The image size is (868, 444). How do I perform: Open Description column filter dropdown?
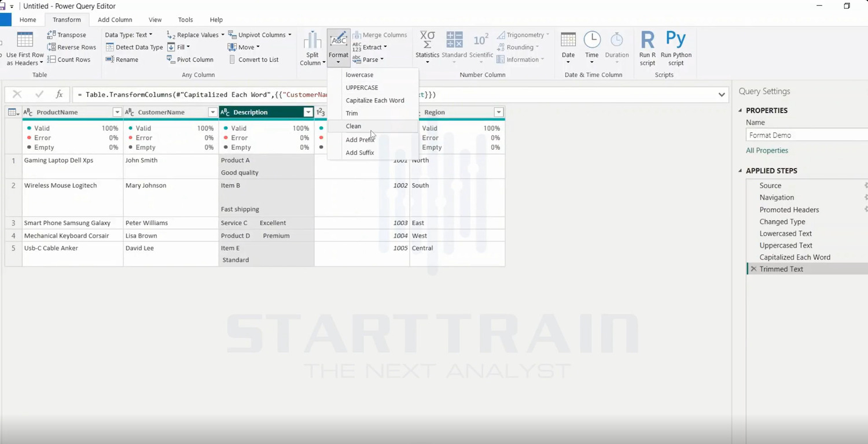(308, 112)
